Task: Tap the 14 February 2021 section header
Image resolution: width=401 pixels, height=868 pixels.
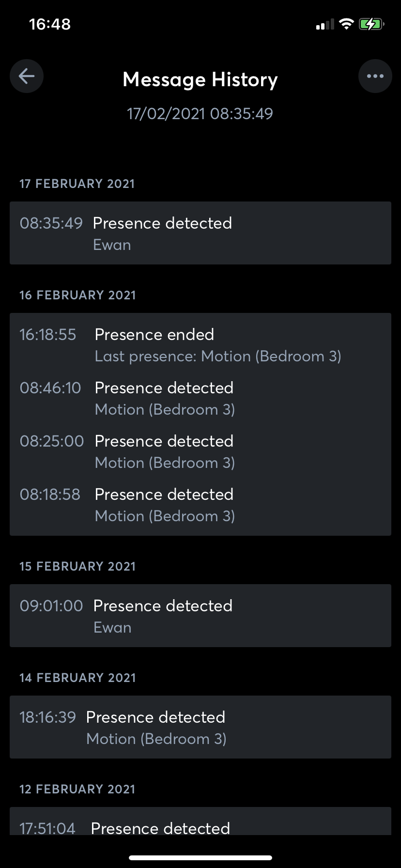Action: click(x=77, y=678)
